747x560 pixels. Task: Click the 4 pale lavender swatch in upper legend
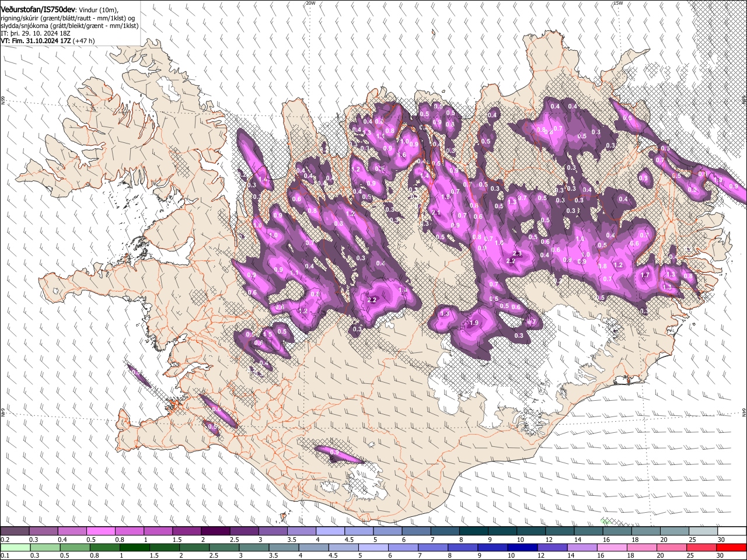click(330, 531)
